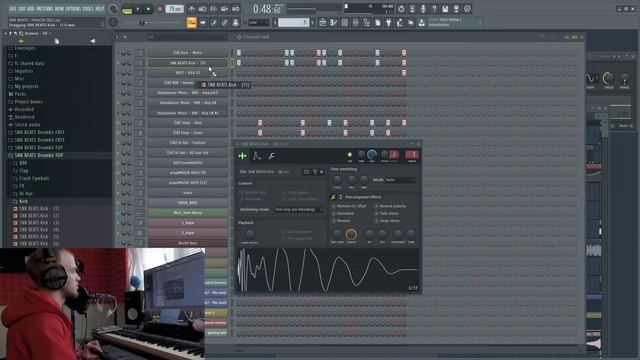Expand the Clap folder in the browser

point(24,171)
